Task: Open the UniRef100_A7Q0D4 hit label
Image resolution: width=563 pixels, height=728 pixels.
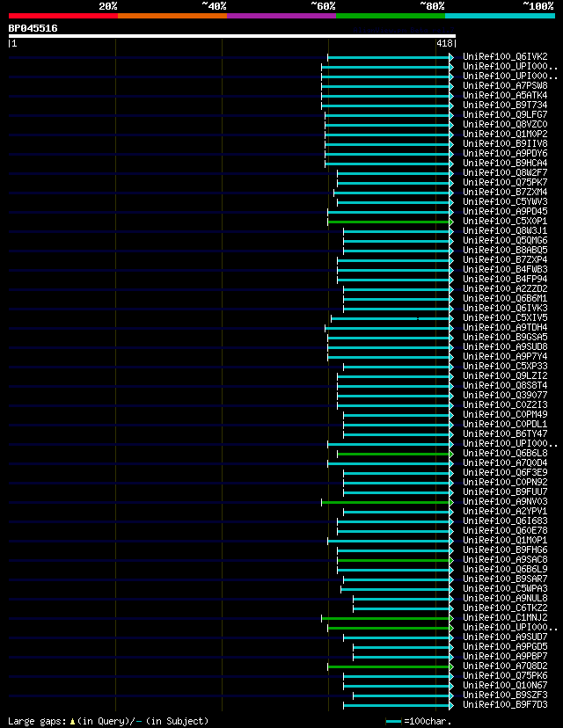Action: click(x=506, y=462)
